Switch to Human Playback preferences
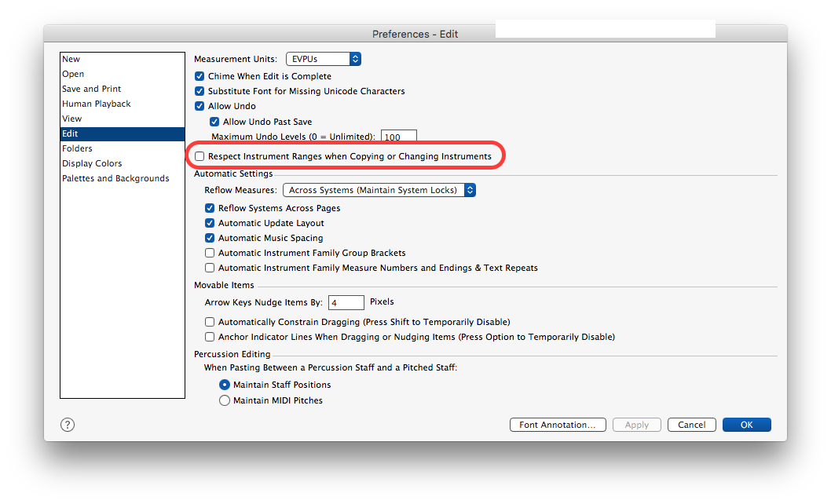Viewport: 831px width, 504px height. tap(96, 104)
